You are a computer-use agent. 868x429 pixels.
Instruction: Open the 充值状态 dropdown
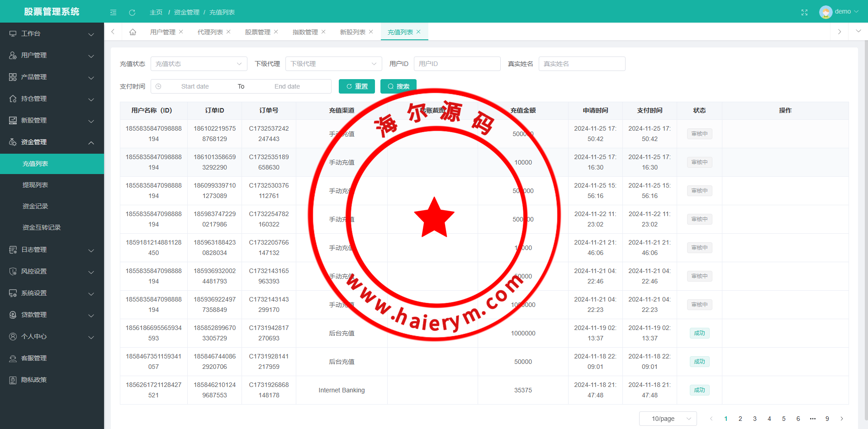point(199,64)
